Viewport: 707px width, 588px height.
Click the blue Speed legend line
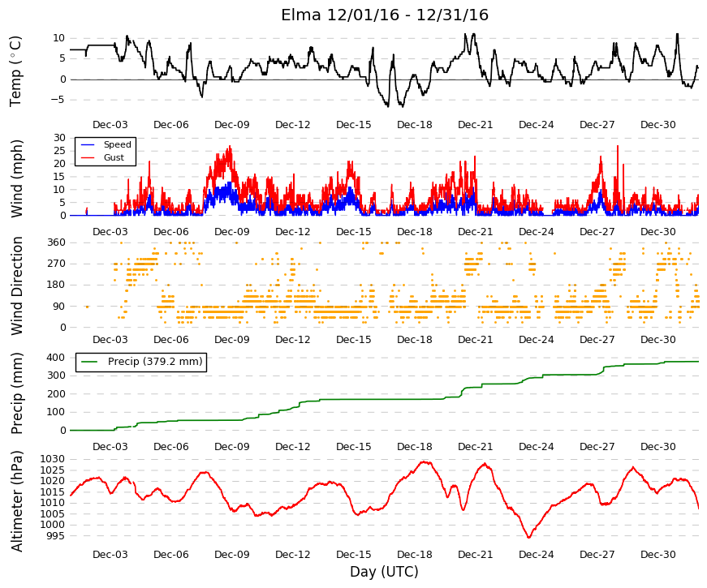click(x=88, y=144)
